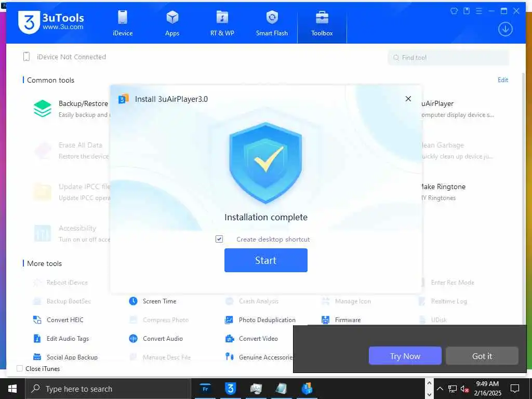Click the Crash Analysis tool
The width and height of the screenshot is (532, 399).
[252, 301]
